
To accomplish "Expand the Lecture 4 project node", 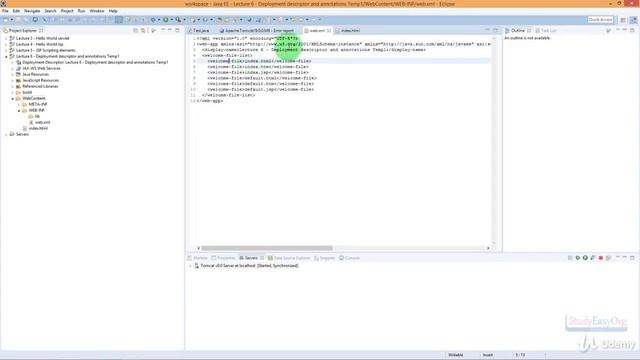I will pos(6,44).
